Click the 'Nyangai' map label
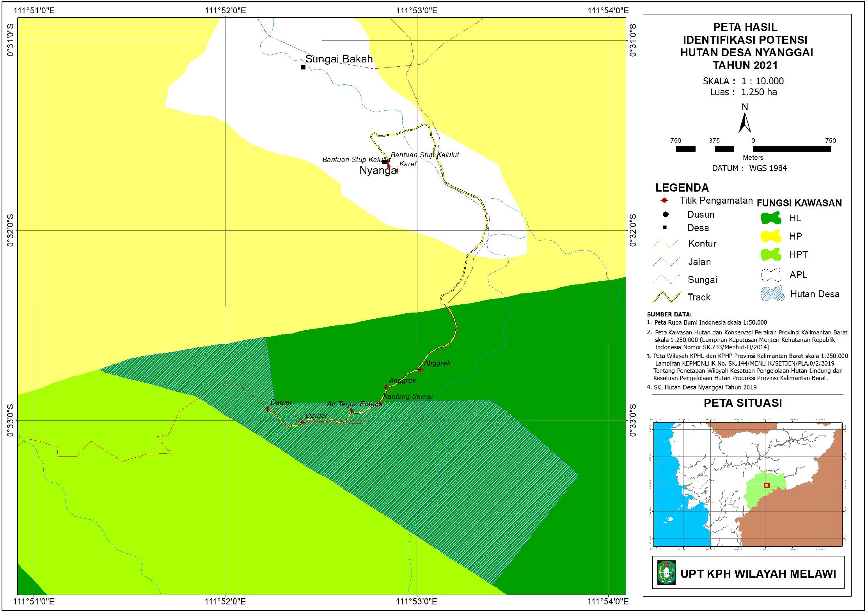The image size is (868, 613). 379,171
